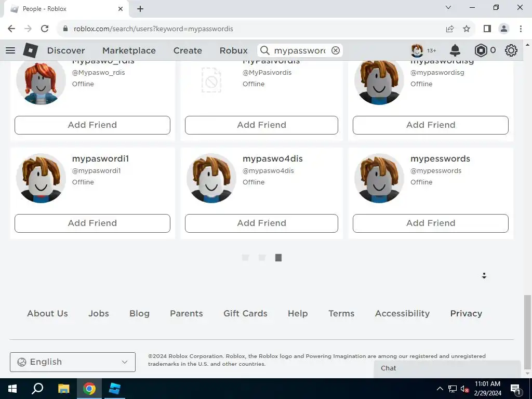Open Windows Start menu
Screen dimensions: 532x399
(x=12, y=389)
